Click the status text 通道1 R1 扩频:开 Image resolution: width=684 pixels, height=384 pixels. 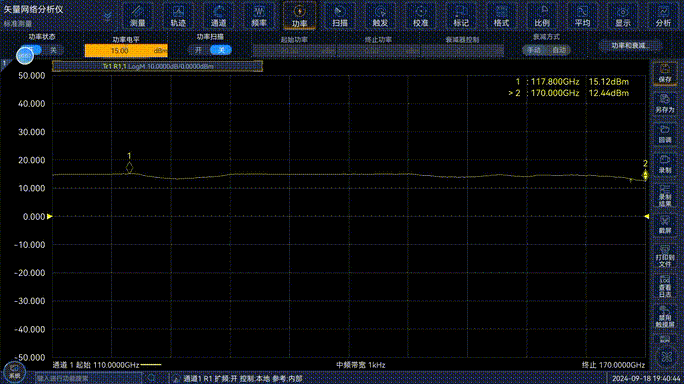click(x=210, y=378)
